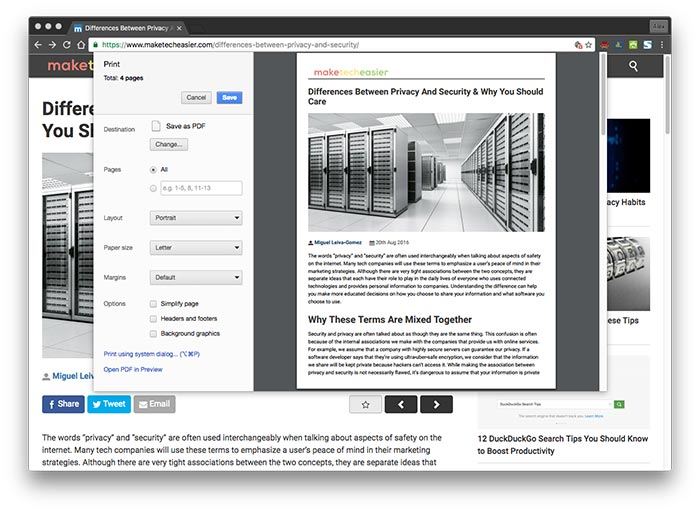This screenshot has width=700, height=512.
Task: Click the Cancel button in Print dialog
Action: pos(196,97)
